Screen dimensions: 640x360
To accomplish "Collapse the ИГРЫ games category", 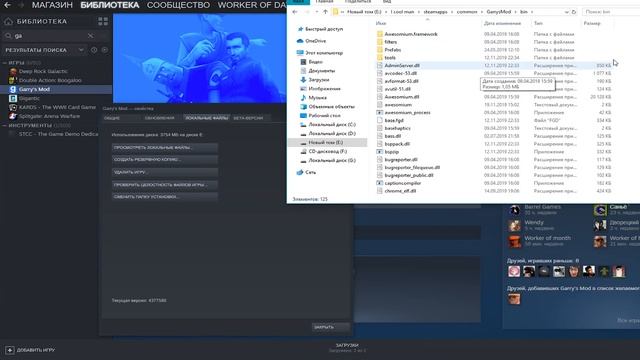I will click(4, 63).
